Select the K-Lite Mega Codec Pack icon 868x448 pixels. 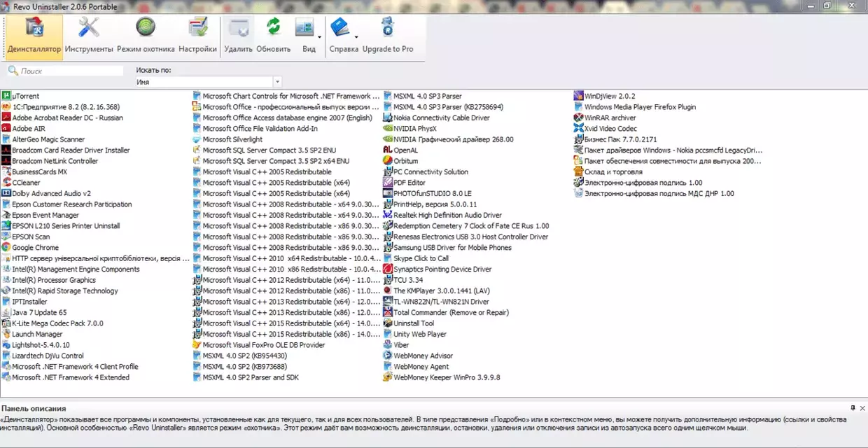click(6, 323)
